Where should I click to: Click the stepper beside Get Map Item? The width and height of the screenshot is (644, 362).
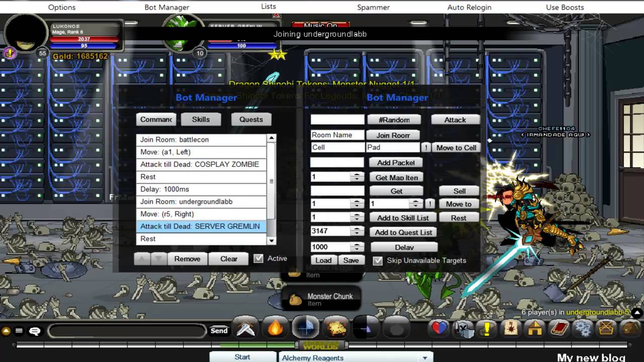(357, 177)
